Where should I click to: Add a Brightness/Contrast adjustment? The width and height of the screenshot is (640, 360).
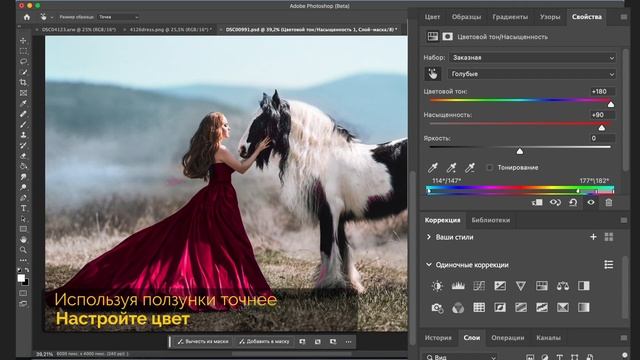pos(437,286)
